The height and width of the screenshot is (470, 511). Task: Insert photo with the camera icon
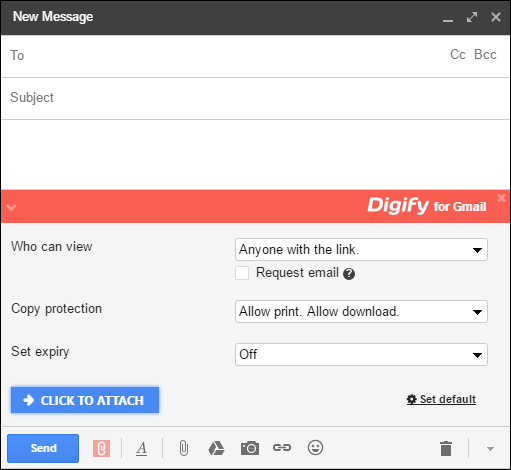[x=250, y=448]
